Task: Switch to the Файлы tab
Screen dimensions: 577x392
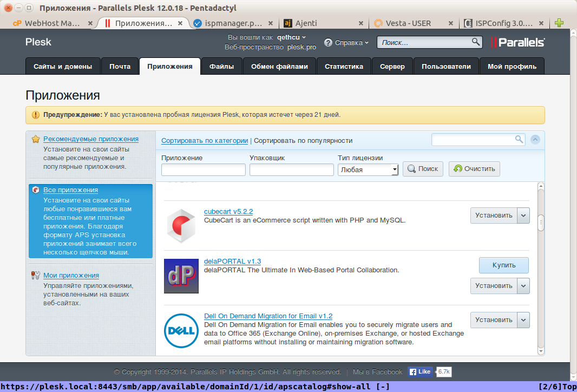Action: click(221, 66)
